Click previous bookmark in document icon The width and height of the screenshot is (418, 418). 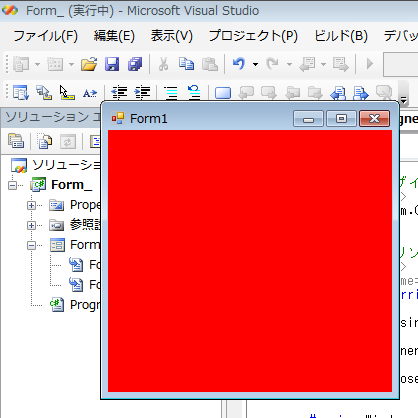[338, 92]
